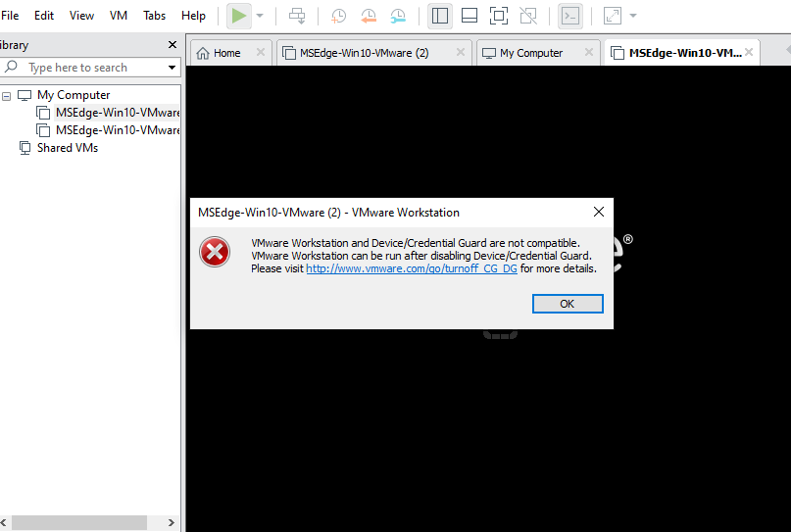
Task: Open the turnoff_CG_DG VMware link
Action: point(412,268)
